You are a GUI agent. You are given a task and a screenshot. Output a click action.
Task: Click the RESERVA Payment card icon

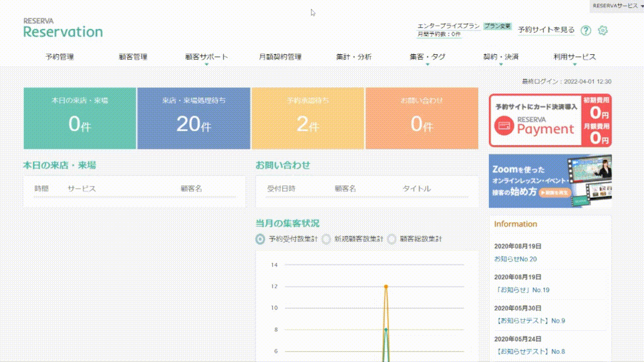click(x=504, y=126)
